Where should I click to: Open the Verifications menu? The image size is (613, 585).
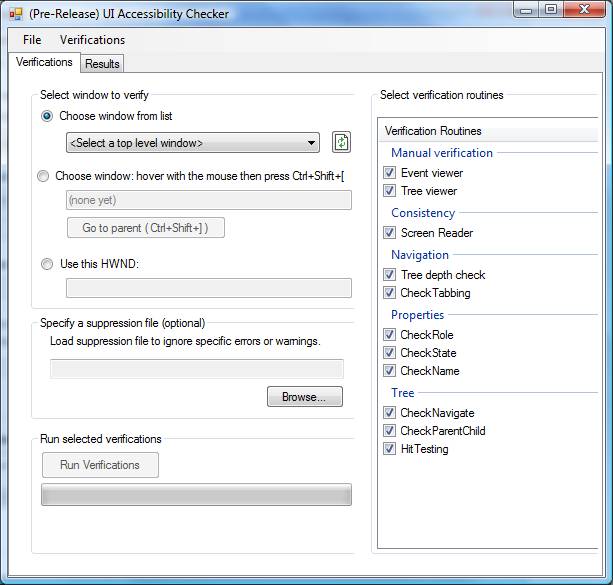tap(92, 40)
